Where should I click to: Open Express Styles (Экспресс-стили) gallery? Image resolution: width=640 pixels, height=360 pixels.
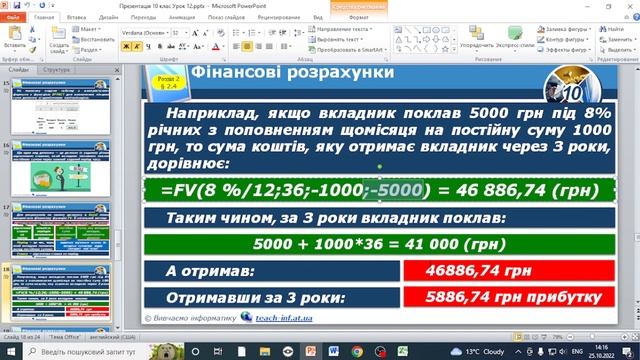[x=515, y=38]
